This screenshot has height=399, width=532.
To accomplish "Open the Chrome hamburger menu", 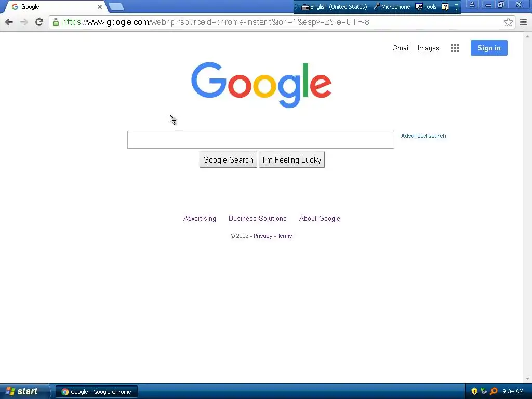I will point(523,22).
